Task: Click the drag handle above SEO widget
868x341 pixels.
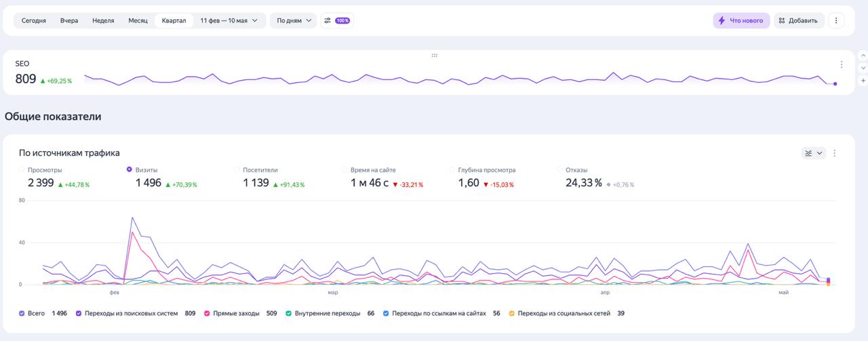Action: (x=434, y=55)
